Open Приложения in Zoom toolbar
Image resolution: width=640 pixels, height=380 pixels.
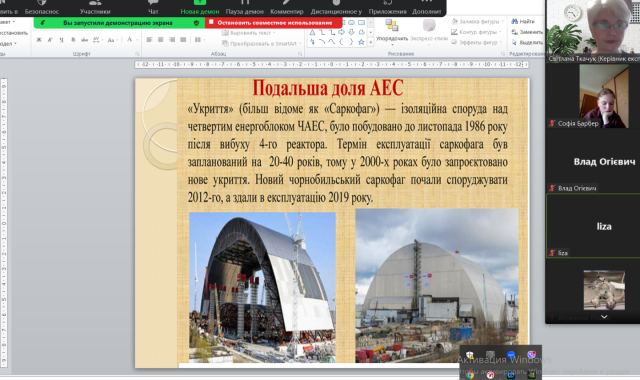click(x=387, y=7)
